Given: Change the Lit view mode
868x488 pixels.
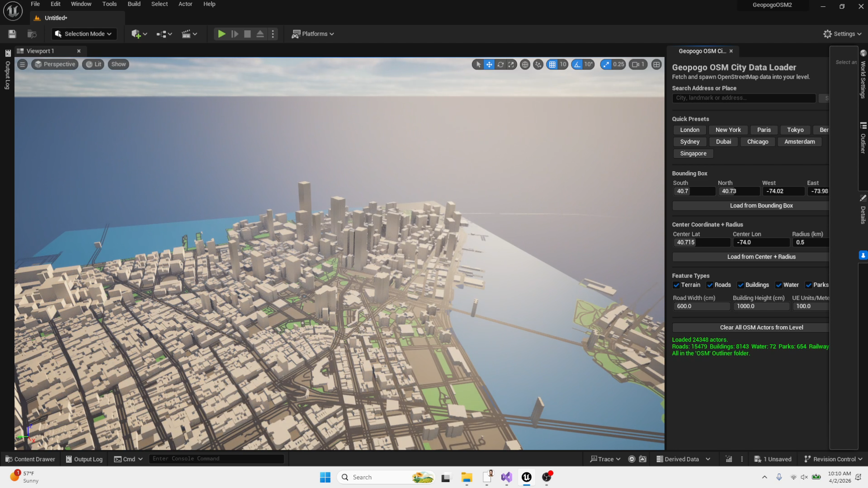Looking at the screenshot, I should point(93,64).
